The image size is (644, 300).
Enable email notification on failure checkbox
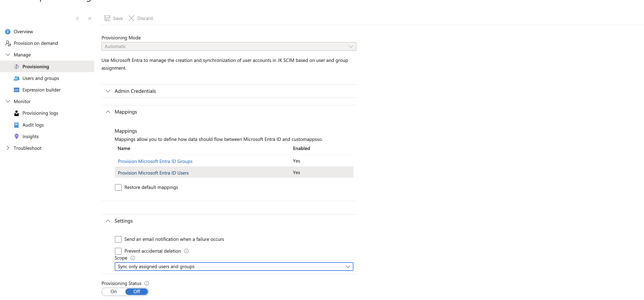click(x=118, y=239)
